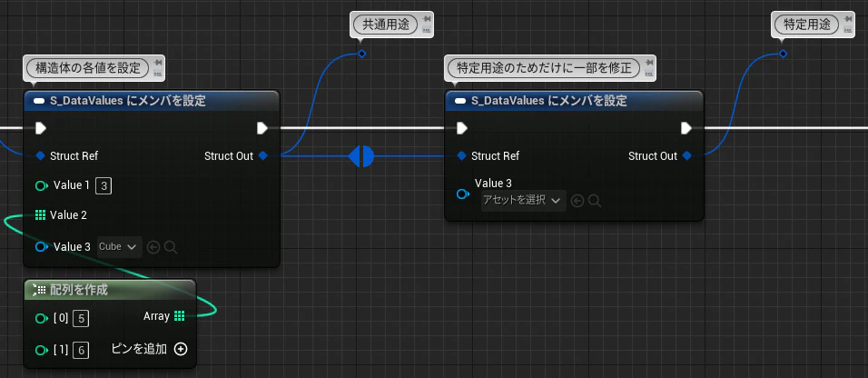Click the Value 2 array pin
Viewport: 868px width, 378px height.
coord(40,214)
